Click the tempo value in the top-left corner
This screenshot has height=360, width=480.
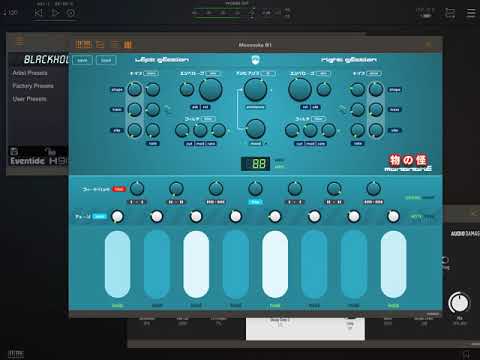pos(10,13)
